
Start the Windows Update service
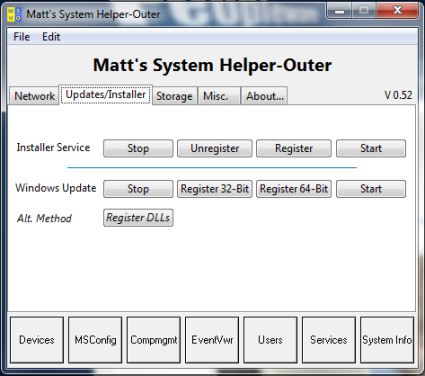(371, 189)
